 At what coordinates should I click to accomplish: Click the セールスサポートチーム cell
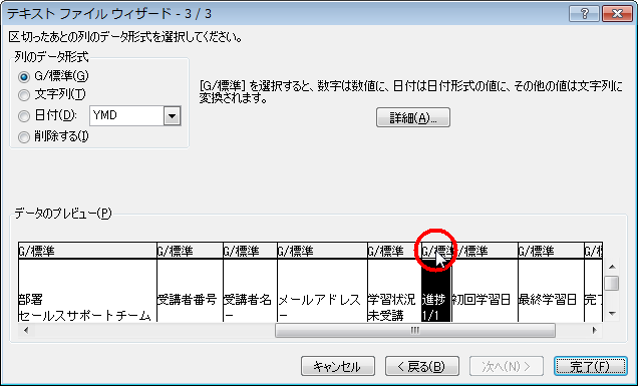click(x=85, y=315)
